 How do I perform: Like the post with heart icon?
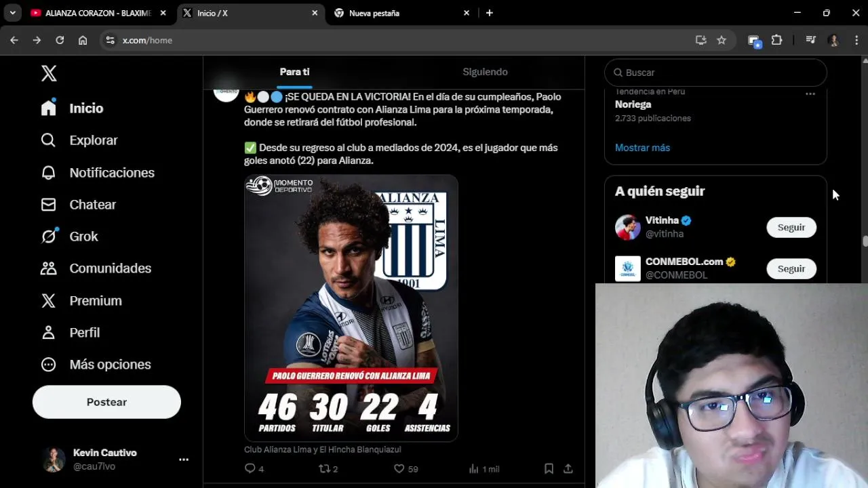tap(399, 468)
